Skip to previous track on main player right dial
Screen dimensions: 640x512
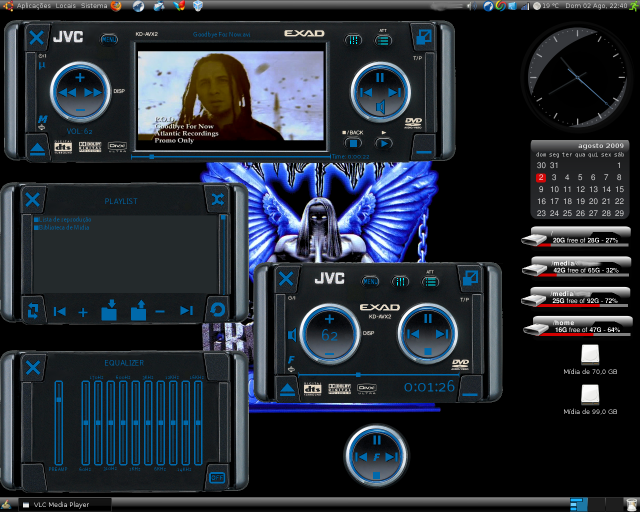pyautogui.click(x=366, y=93)
